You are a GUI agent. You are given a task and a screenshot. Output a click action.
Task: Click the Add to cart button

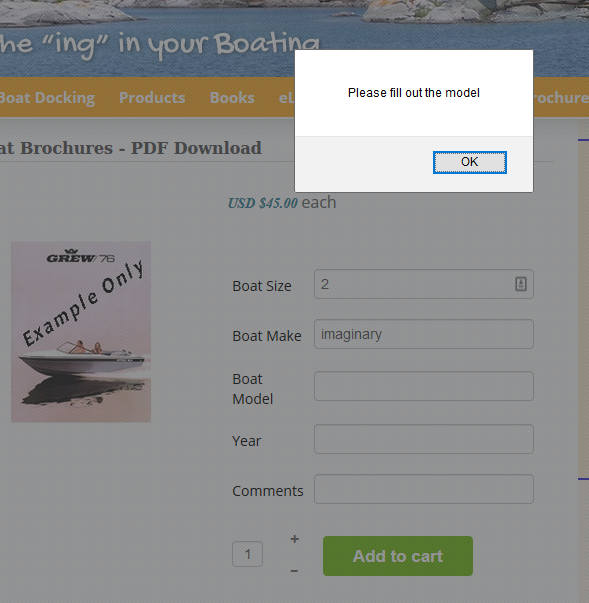(398, 556)
